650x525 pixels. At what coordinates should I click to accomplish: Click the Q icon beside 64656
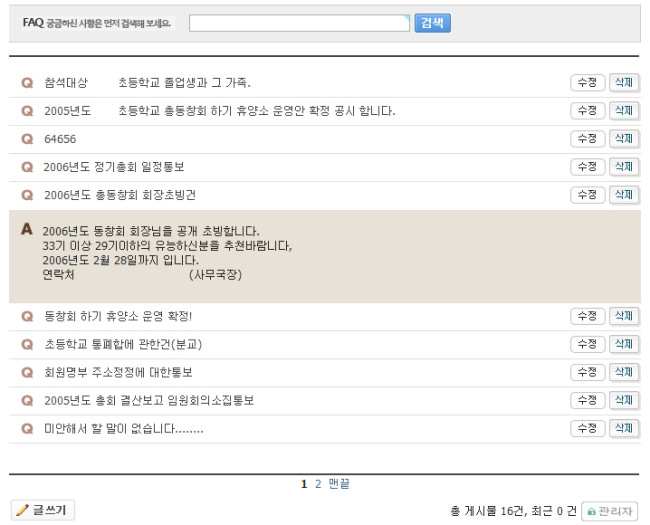coord(27,139)
